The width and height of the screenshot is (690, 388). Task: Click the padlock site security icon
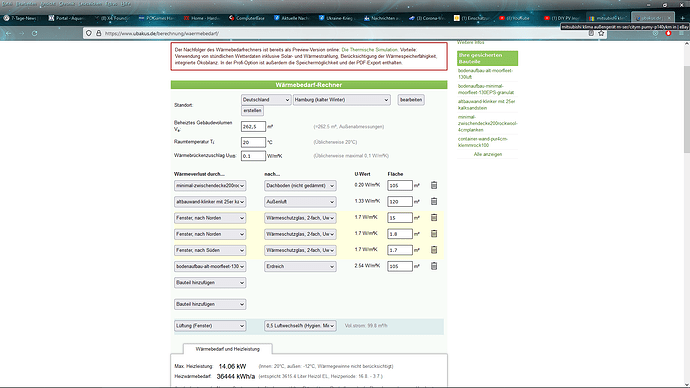tap(99, 33)
